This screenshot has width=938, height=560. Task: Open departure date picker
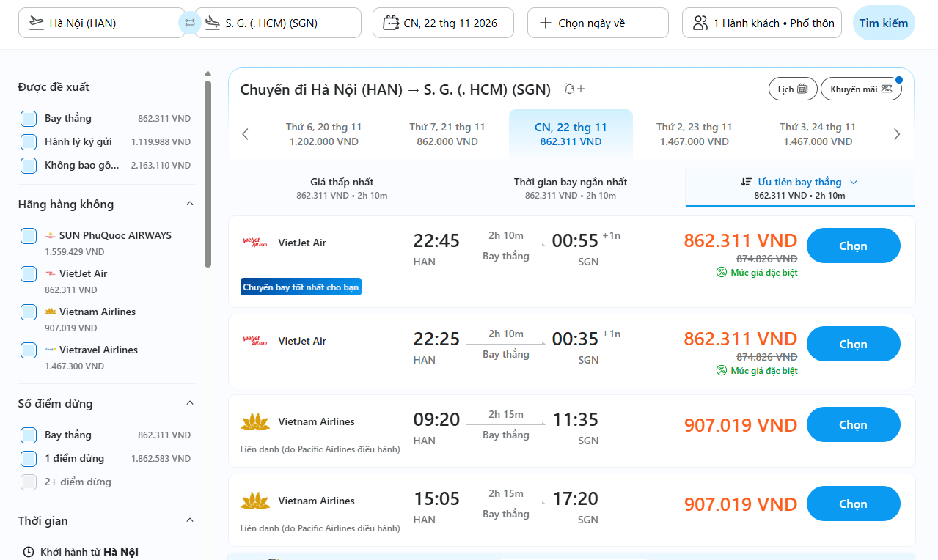coord(442,23)
